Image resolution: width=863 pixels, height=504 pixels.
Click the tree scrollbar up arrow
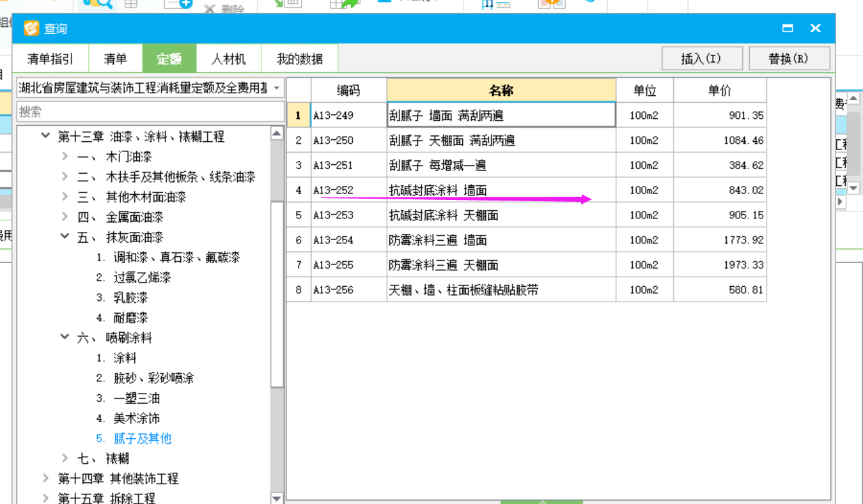point(277,134)
